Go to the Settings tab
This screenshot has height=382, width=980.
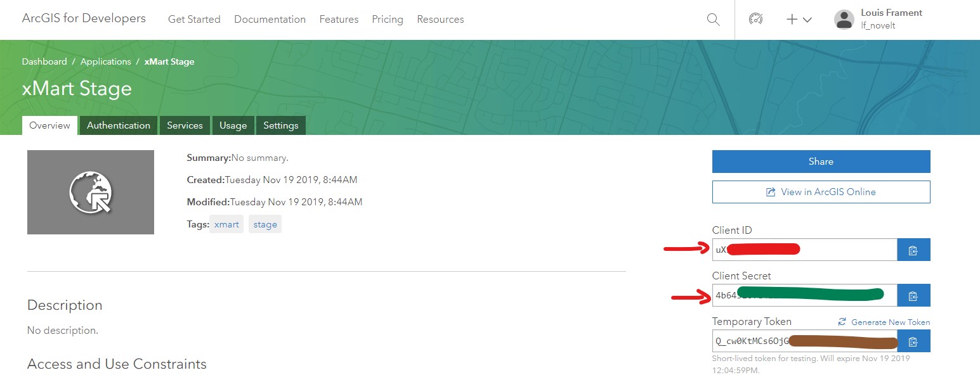pos(281,125)
